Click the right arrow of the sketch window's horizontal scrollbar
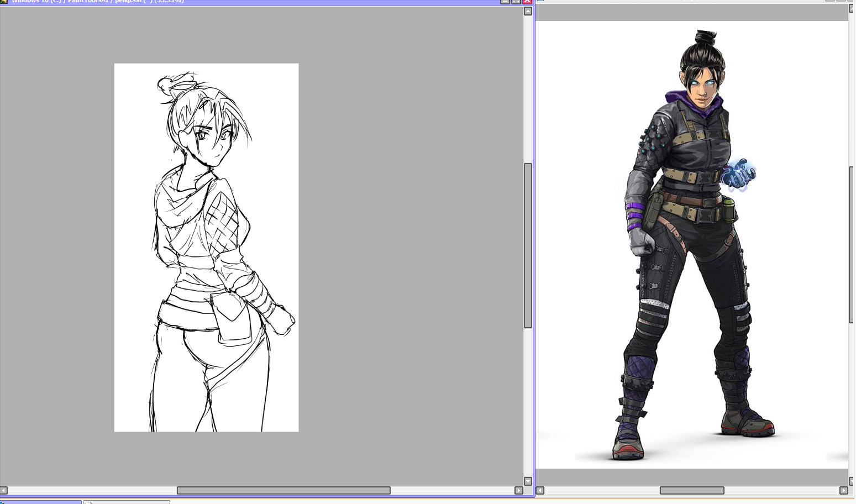The image size is (856, 504). [x=518, y=490]
